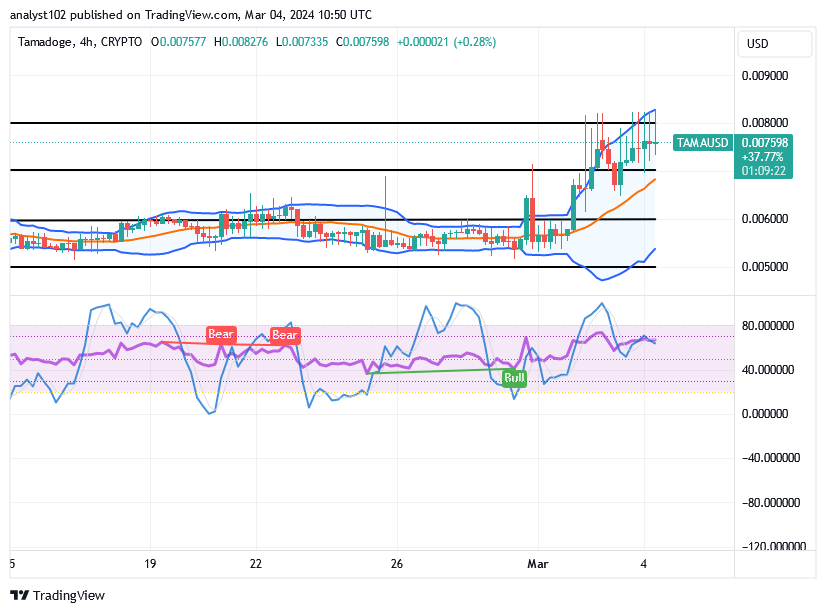The width and height of the screenshot is (826, 613).
Task: Click the USD currency button
Action: [774, 44]
